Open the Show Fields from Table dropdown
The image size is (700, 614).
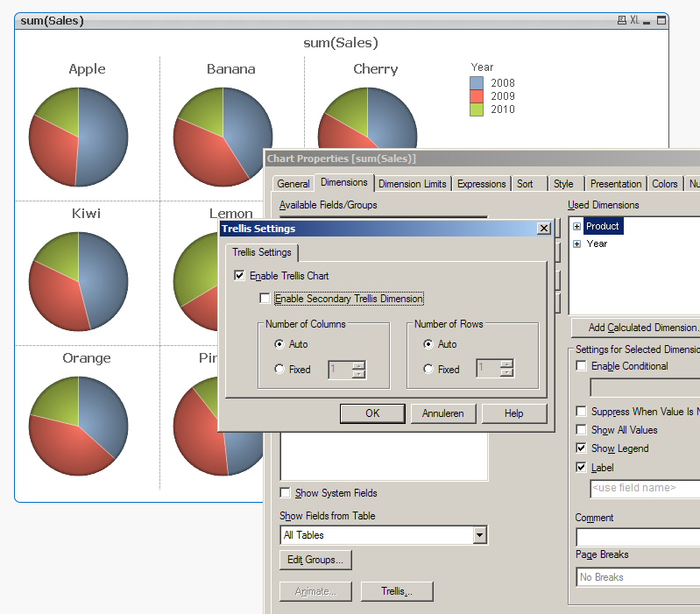(x=479, y=534)
